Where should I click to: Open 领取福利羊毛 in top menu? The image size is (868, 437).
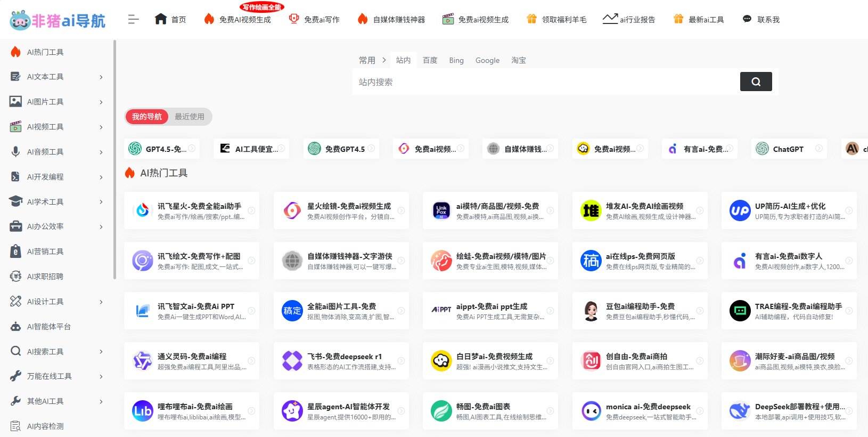pyautogui.click(x=556, y=19)
